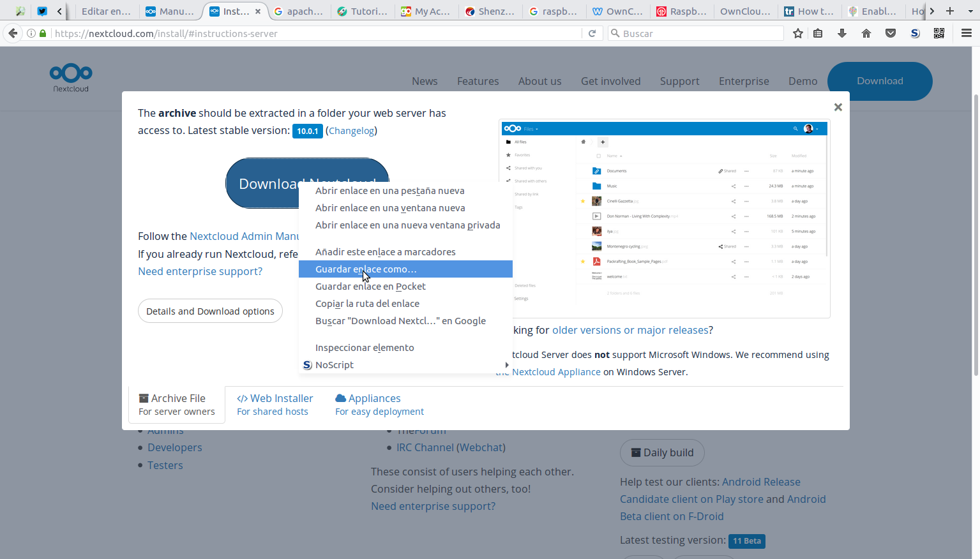Open the NoScript toolbar icon
The height and width of the screenshot is (559, 980).
915,33
